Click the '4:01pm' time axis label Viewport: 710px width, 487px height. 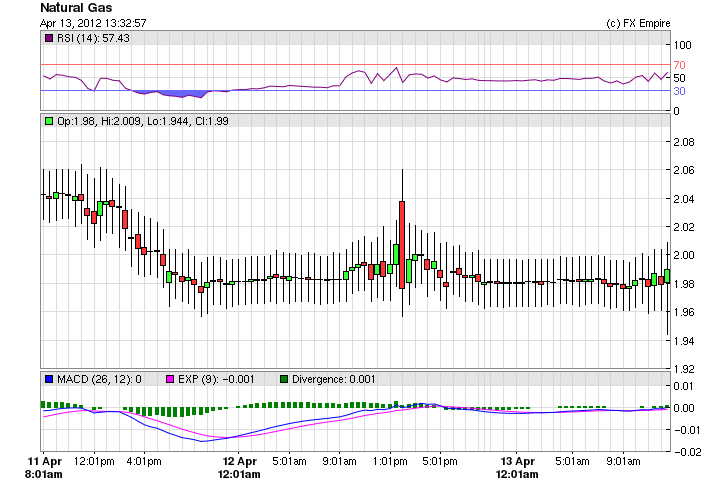[144, 461]
